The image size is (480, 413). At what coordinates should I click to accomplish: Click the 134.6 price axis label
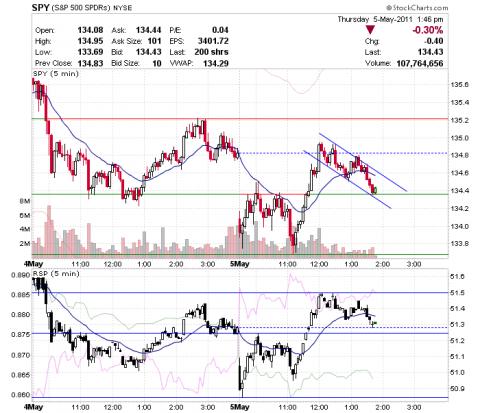(460, 173)
